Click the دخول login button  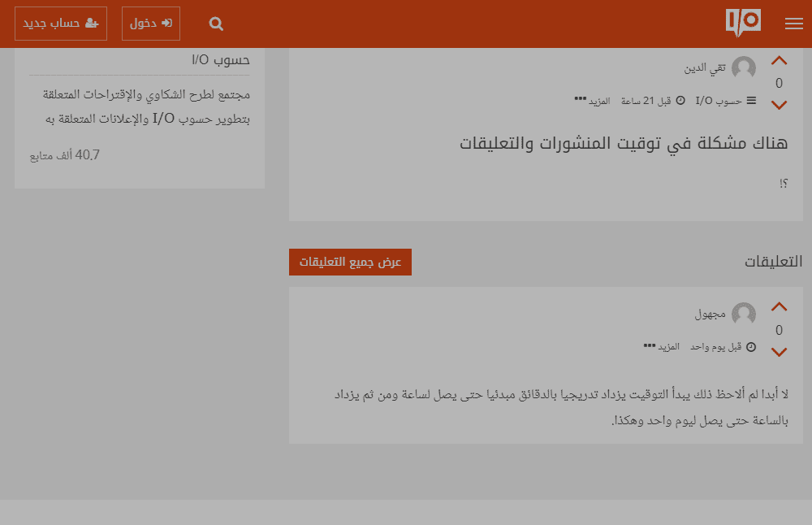(151, 24)
